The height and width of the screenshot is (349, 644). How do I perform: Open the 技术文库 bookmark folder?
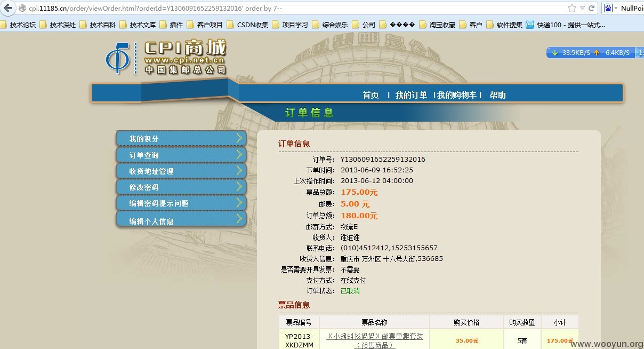[x=138, y=25]
